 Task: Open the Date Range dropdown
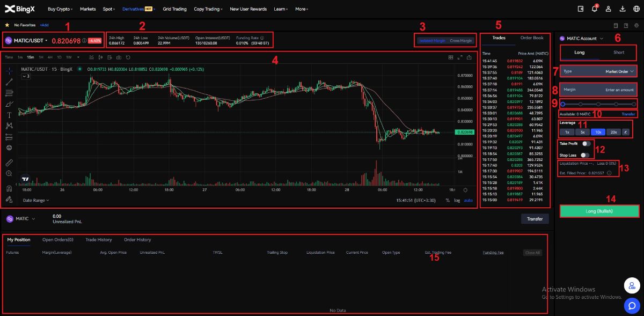click(36, 200)
